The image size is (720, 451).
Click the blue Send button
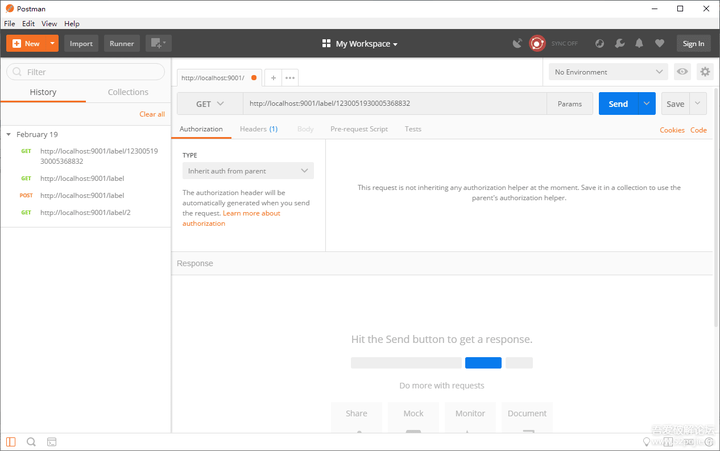coord(618,104)
